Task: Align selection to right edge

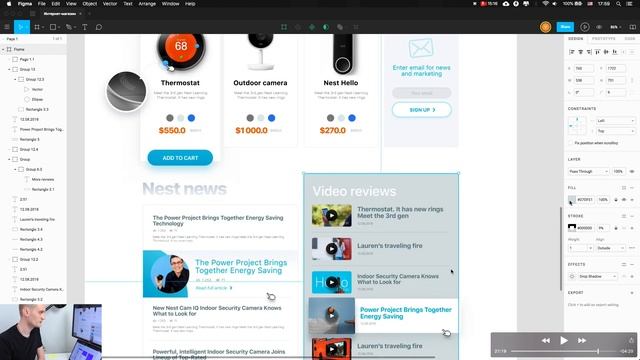Action: (x=589, y=52)
